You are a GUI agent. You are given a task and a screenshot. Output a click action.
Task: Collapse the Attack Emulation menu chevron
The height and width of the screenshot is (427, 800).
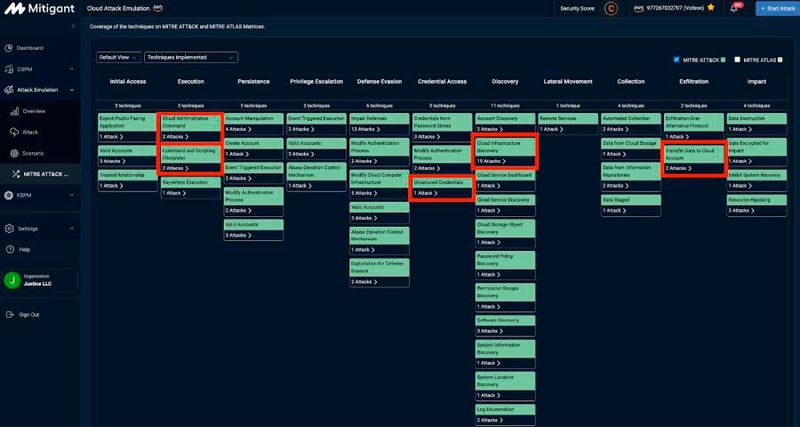[72, 90]
